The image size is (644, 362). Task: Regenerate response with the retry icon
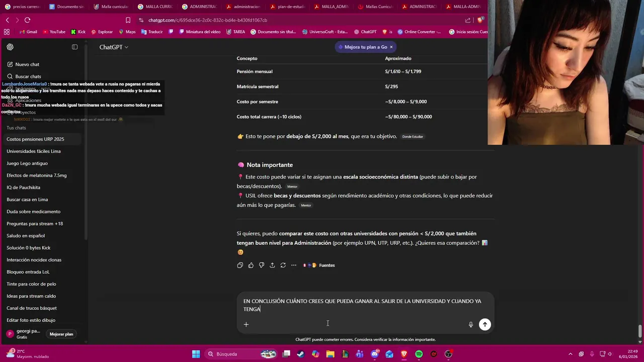tap(283, 265)
